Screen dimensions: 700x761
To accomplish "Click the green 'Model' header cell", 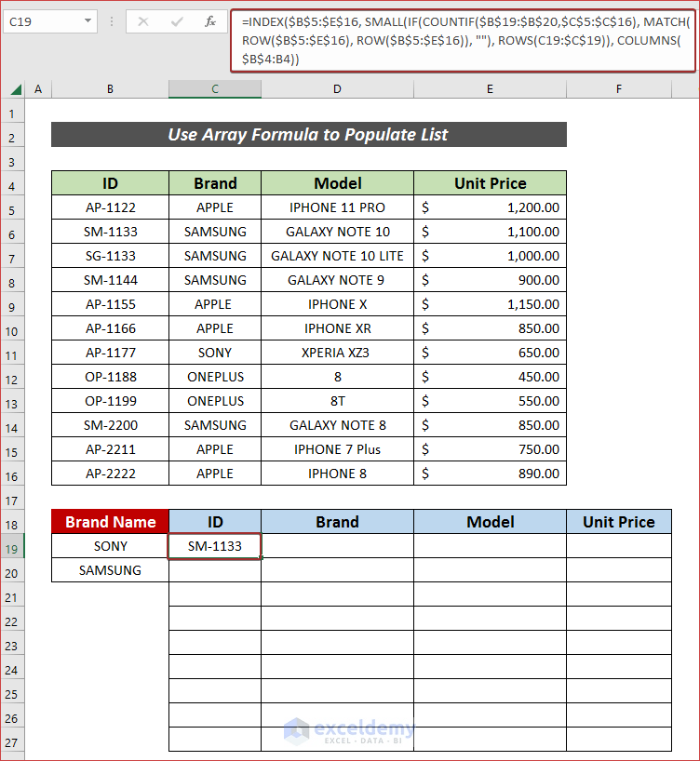I will 337,183.
